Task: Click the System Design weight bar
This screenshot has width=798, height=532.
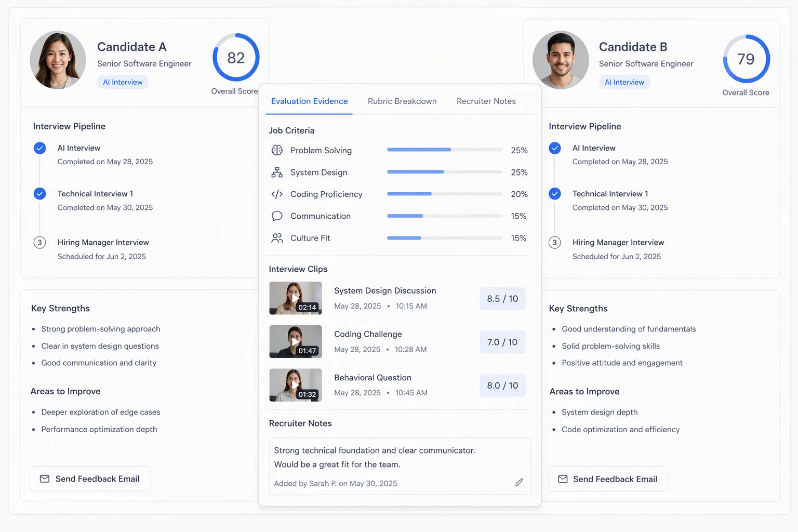Action: pyautogui.click(x=445, y=171)
